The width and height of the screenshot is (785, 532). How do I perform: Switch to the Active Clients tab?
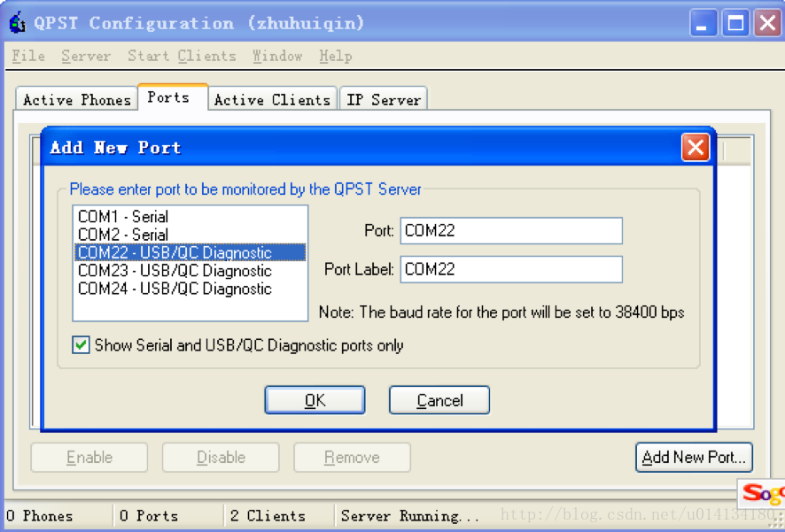click(x=272, y=99)
